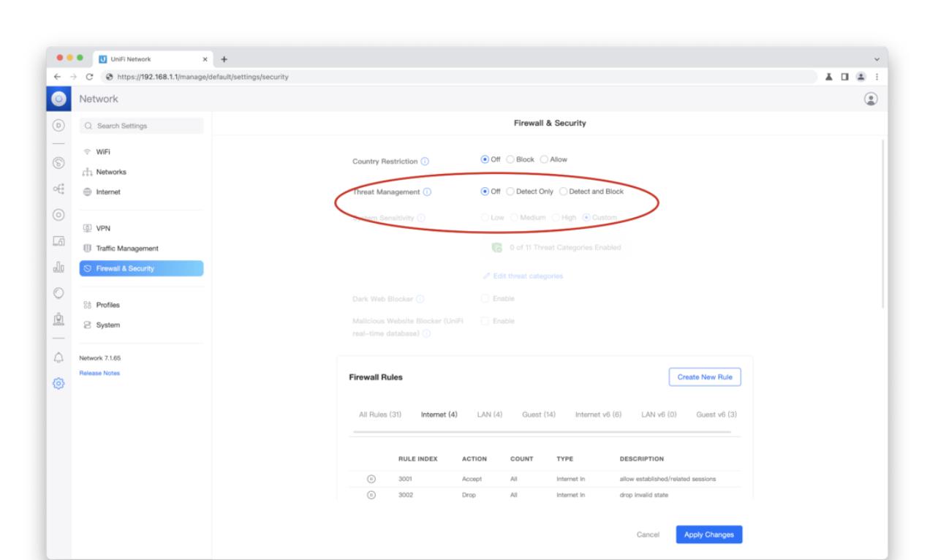The height and width of the screenshot is (560, 930).
Task: Click the UniFi logo in the top-left corner
Action: [58, 99]
